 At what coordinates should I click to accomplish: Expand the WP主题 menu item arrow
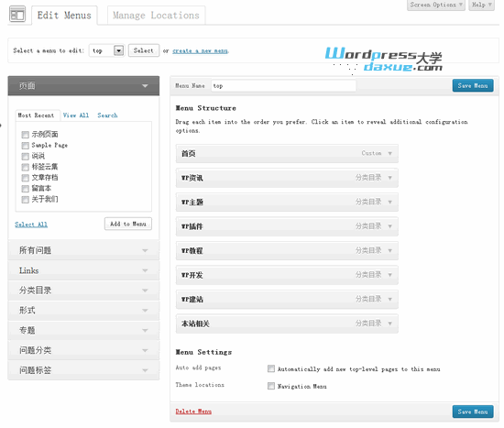click(x=389, y=203)
